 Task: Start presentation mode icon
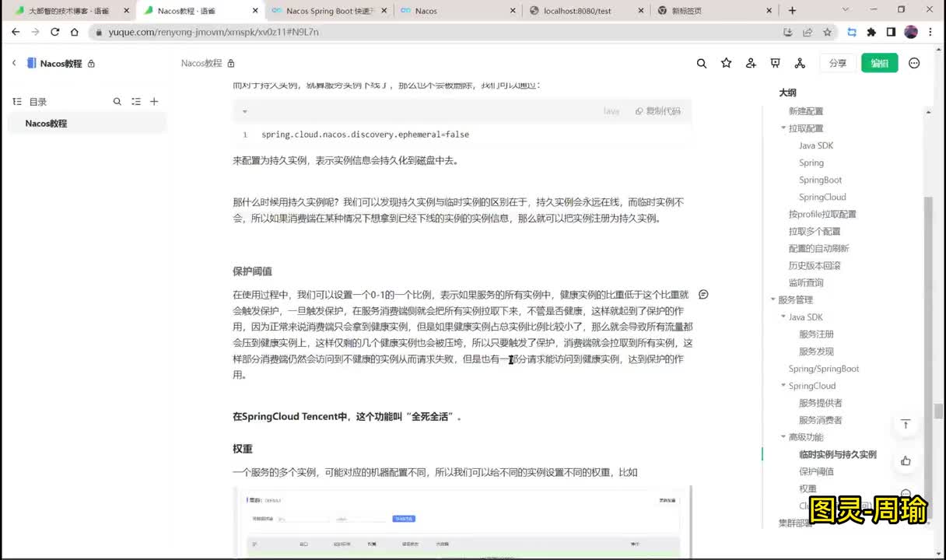click(x=775, y=63)
